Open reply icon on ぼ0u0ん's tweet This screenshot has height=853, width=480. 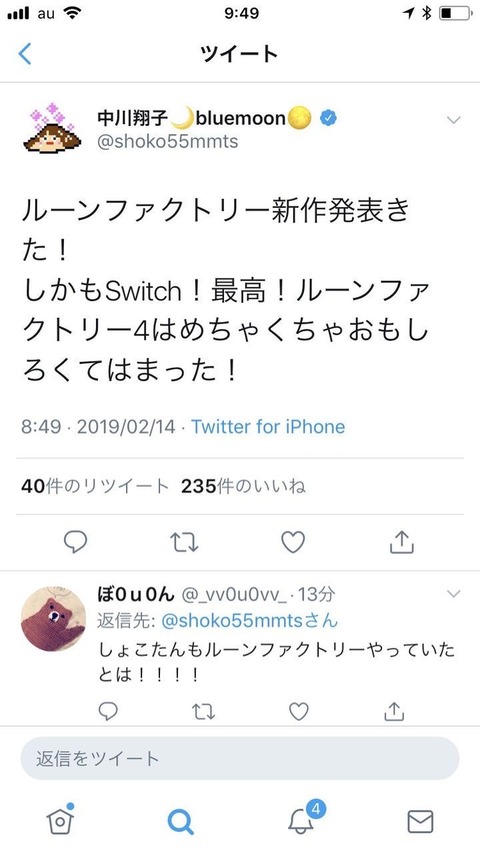point(108,710)
